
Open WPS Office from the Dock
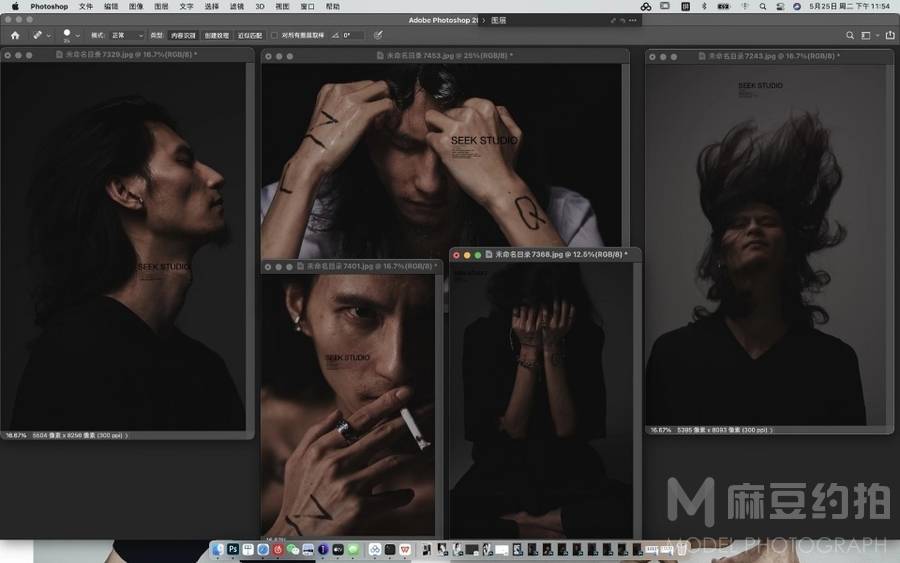(405, 550)
